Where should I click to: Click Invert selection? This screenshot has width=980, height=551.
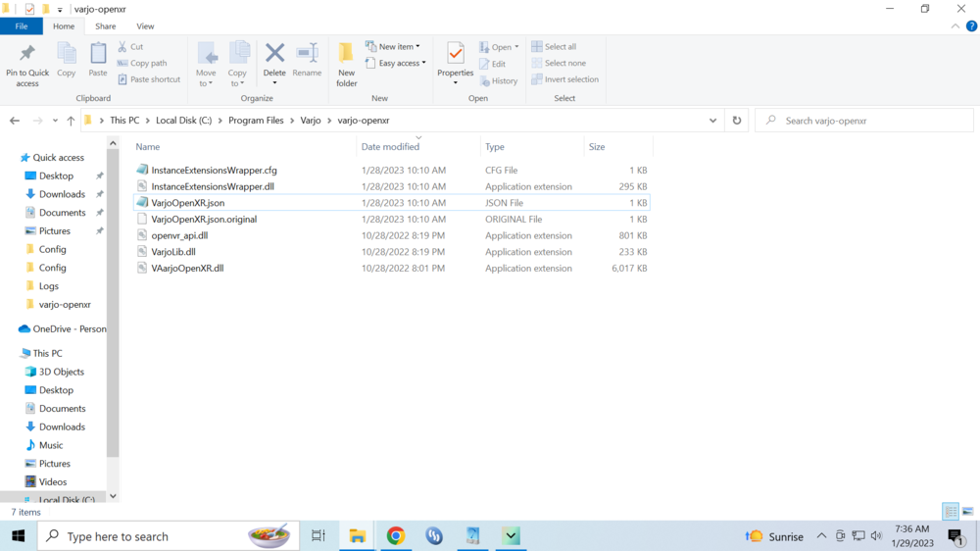pyautogui.click(x=565, y=79)
